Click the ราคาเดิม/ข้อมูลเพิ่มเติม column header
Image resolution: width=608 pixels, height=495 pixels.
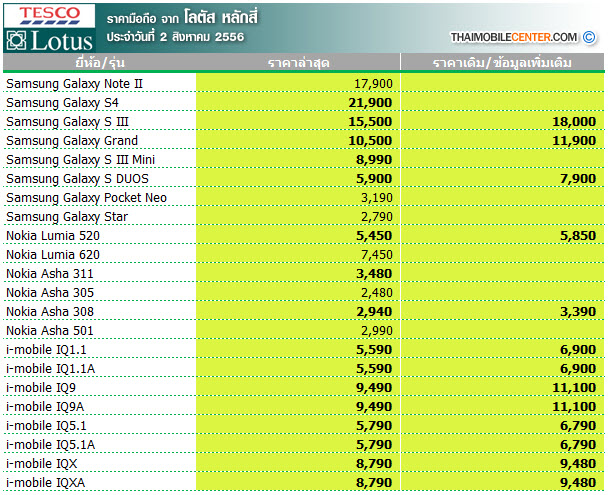click(x=502, y=63)
